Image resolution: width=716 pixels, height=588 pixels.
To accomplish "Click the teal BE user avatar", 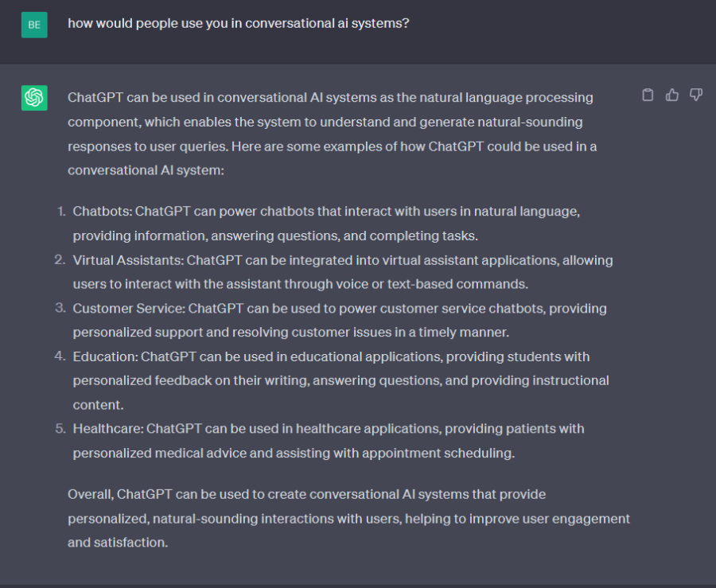I will click(33, 25).
